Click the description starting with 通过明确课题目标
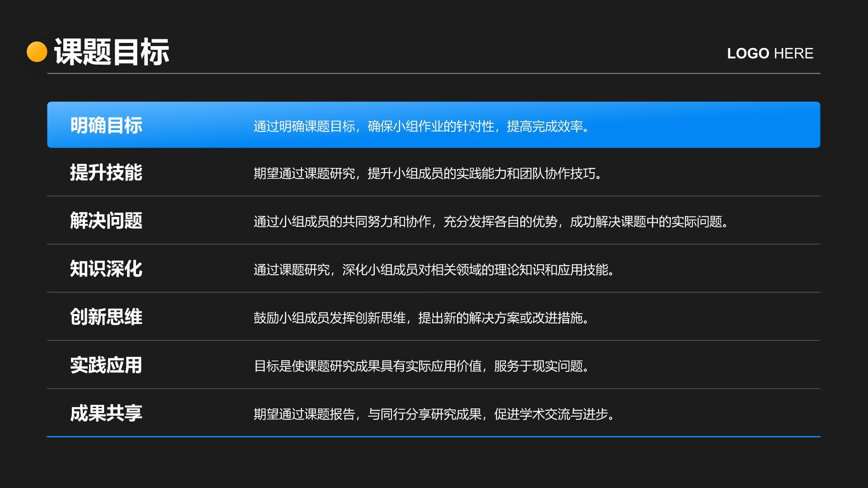The width and height of the screenshot is (868, 488). click(422, 127)
